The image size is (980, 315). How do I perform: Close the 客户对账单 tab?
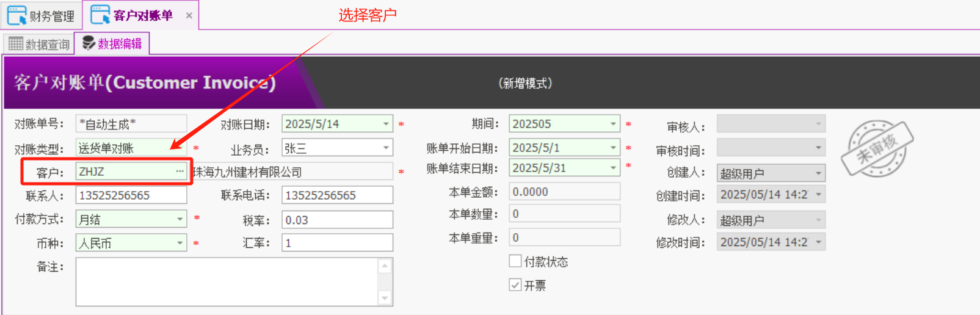(x=189, y=16)
